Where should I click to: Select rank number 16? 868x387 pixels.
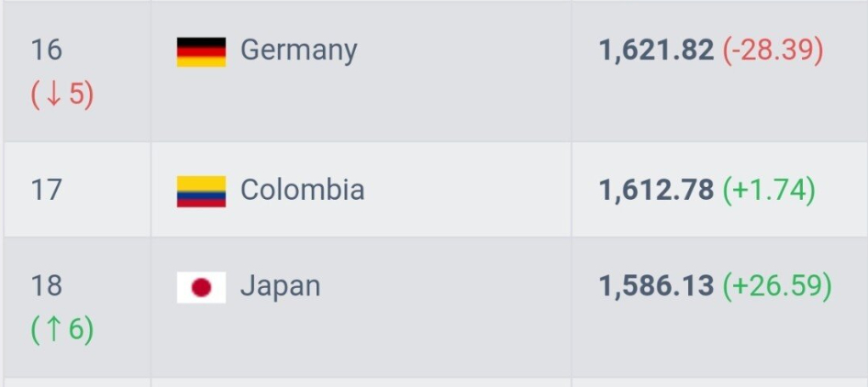pos(46,50)
